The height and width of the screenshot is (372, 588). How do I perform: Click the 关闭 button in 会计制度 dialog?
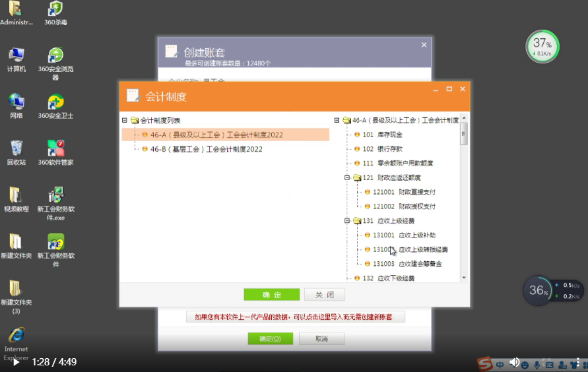pos(324,295)
